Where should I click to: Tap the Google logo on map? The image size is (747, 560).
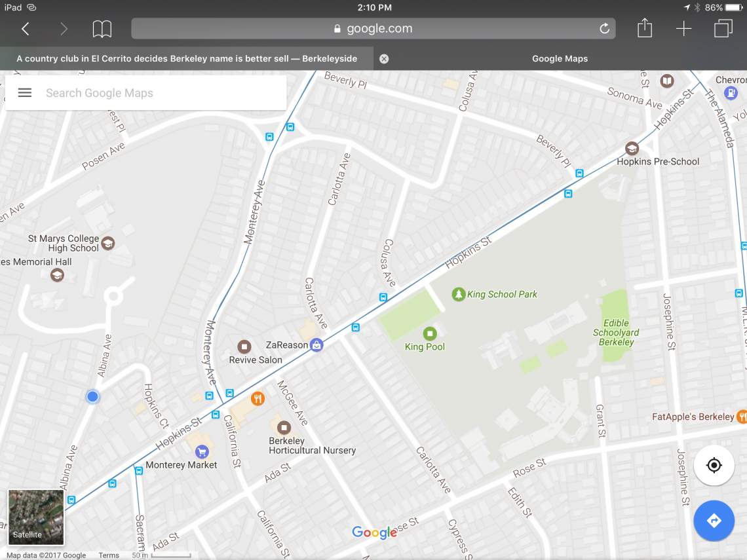point(374,532)
